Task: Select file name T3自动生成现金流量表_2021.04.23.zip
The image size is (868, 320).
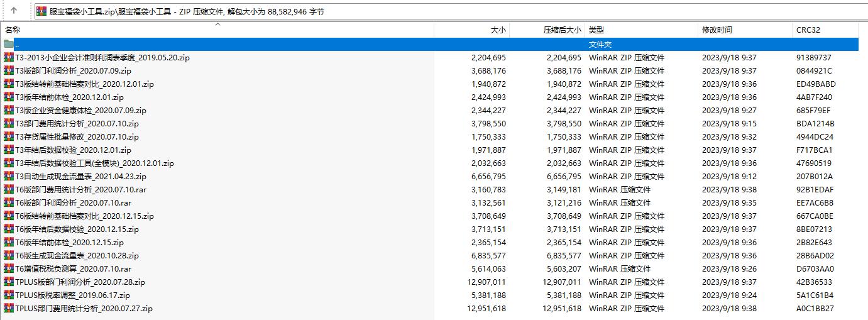Action: [80, 176]
